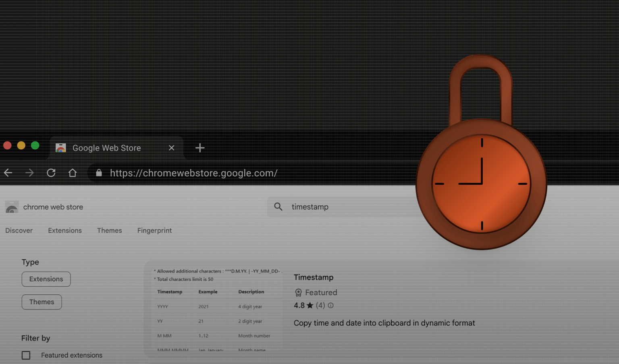Click the 'chrome web store' header text

click(53, 207)
